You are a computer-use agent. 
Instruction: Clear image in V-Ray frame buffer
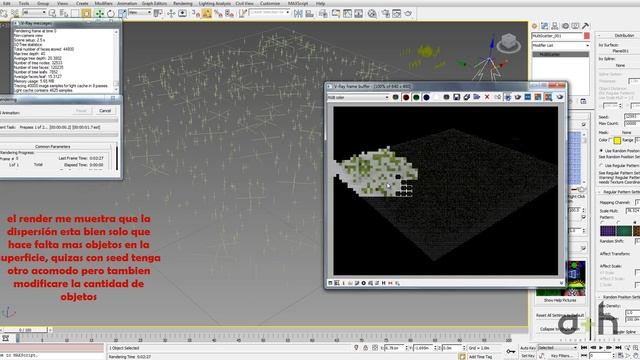(487, 97)
